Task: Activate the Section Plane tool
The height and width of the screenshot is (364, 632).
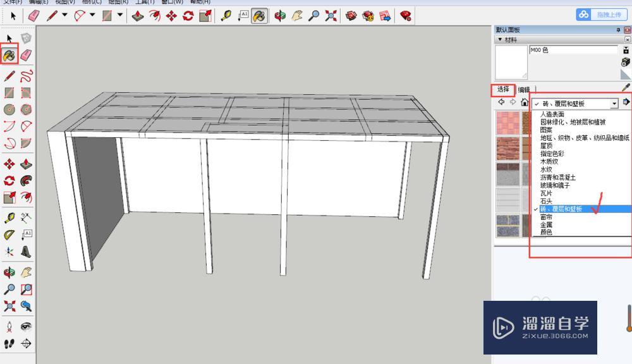Action: pos(26,344)
